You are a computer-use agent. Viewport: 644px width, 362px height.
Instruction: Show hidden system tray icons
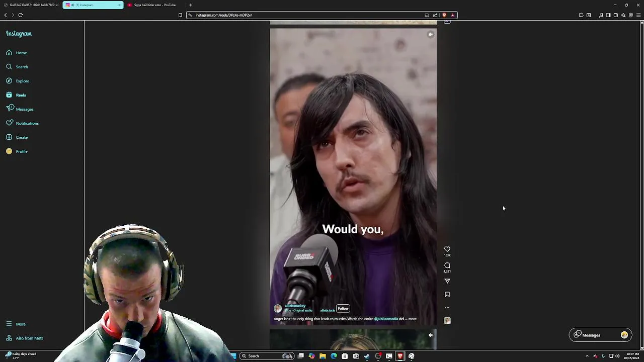tap(587, 356)
